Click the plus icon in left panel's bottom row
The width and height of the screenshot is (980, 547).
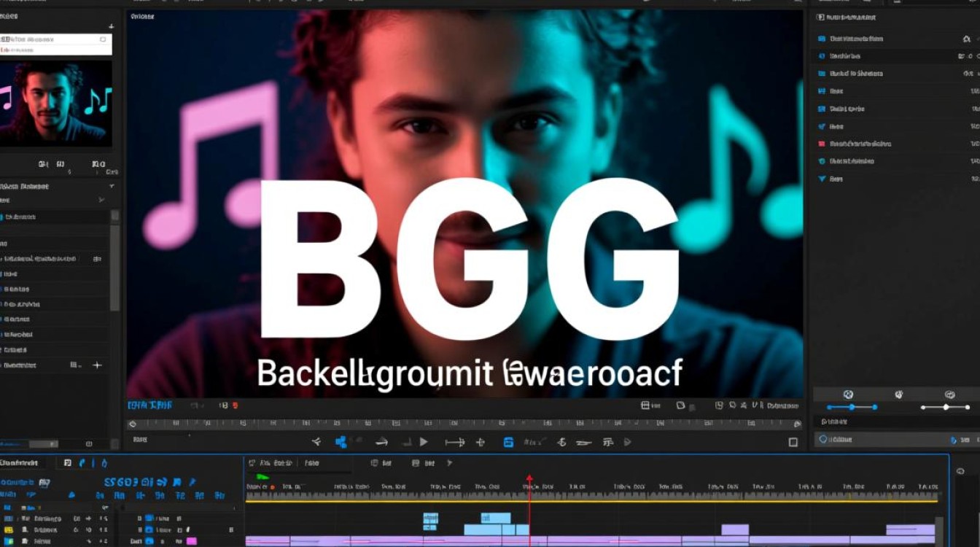coord(98,365)
